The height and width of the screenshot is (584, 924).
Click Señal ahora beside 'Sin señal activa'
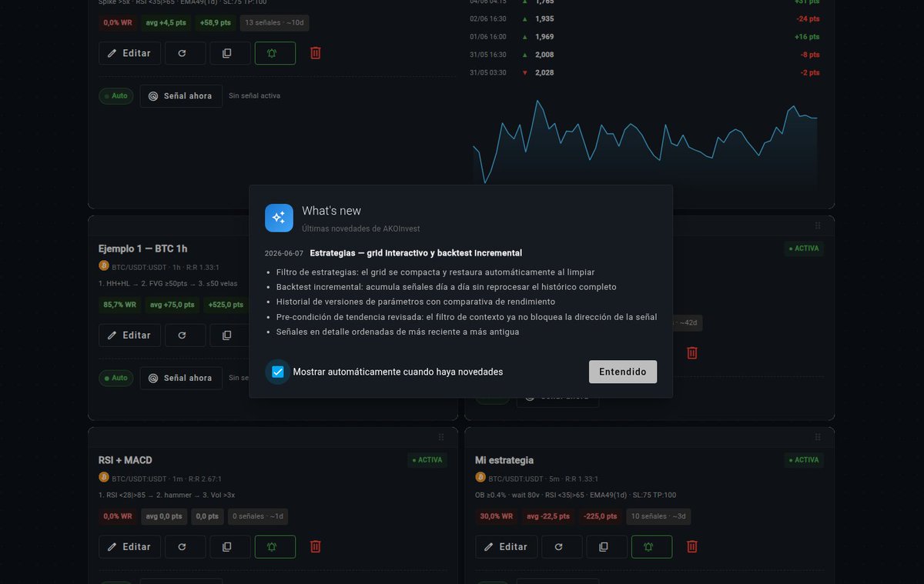point(181,96)
